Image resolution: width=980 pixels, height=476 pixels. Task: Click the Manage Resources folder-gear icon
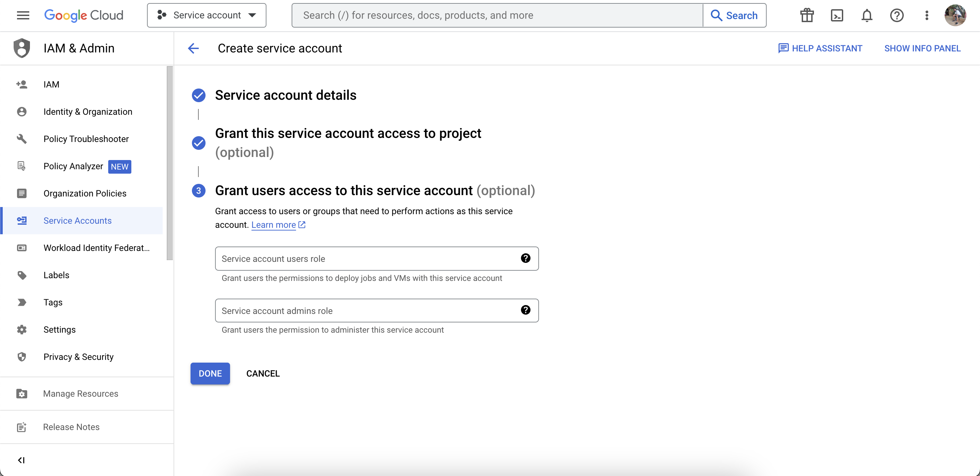click(x=22, y=393)
